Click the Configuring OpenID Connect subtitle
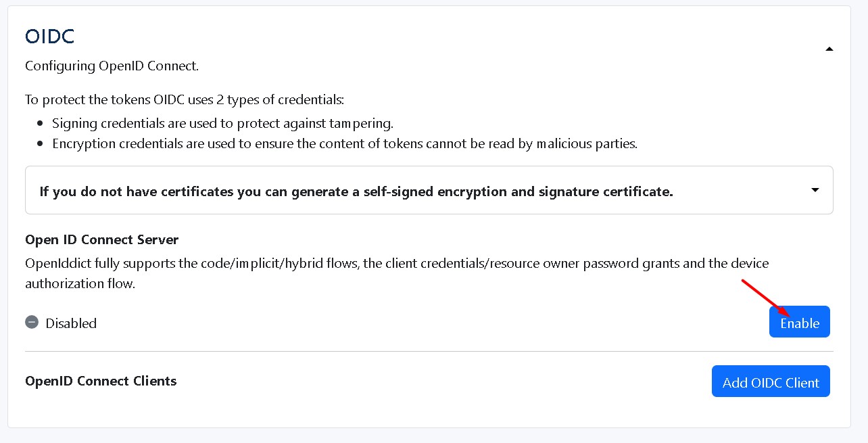The width and height of the screenshot is (868, 443). coord(112,66)
